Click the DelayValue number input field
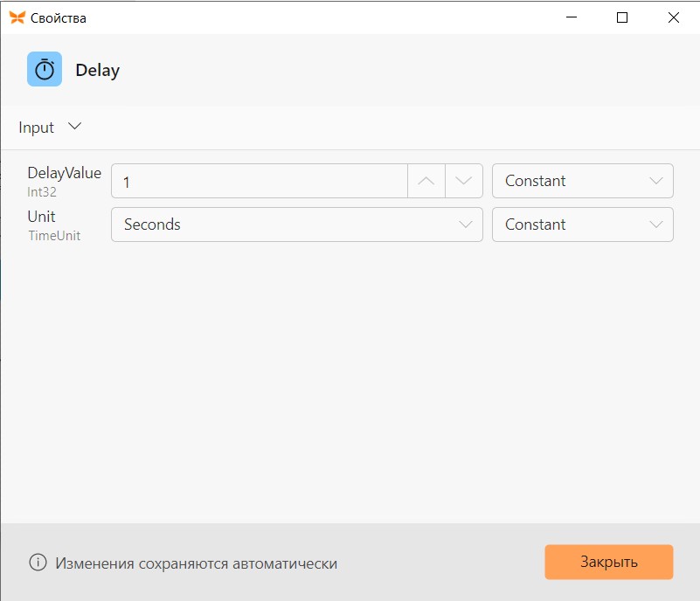 coord(260,181)
